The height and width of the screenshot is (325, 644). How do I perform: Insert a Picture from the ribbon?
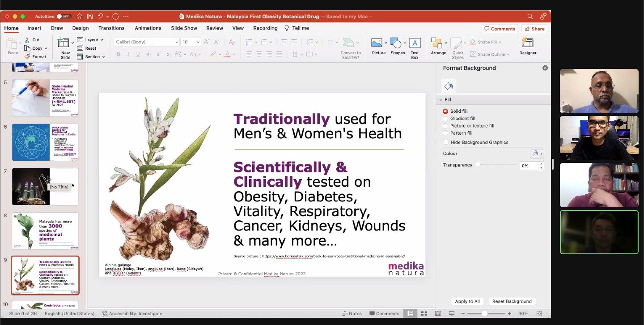click(377, 43)
